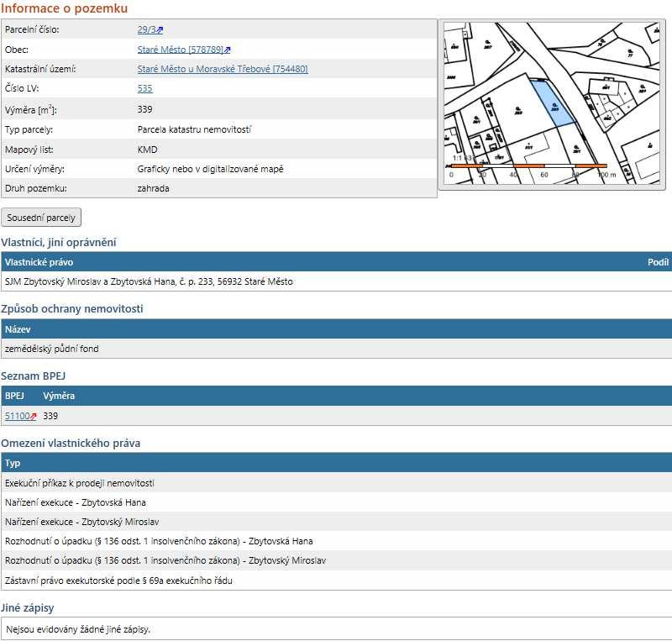This screenshot has width=672, height=641.
Task: Click the 'Typ parcely:' label
Action: click(29, 129)
